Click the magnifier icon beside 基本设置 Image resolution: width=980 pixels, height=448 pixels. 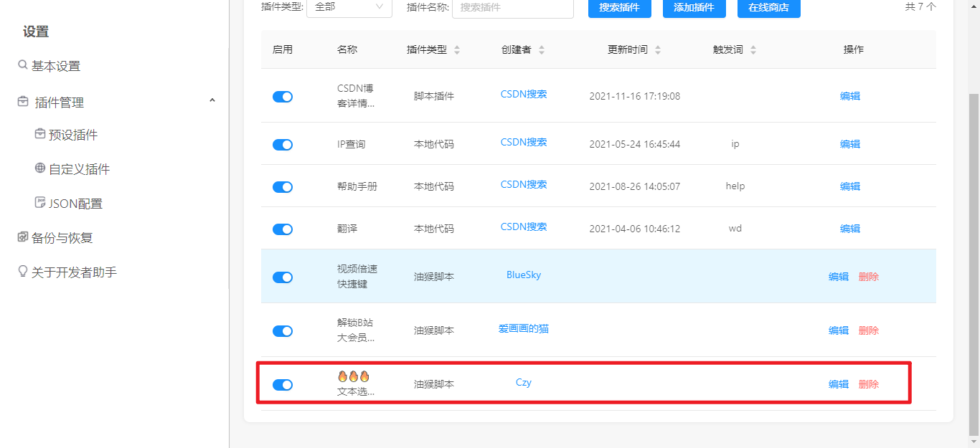(23, 65)
